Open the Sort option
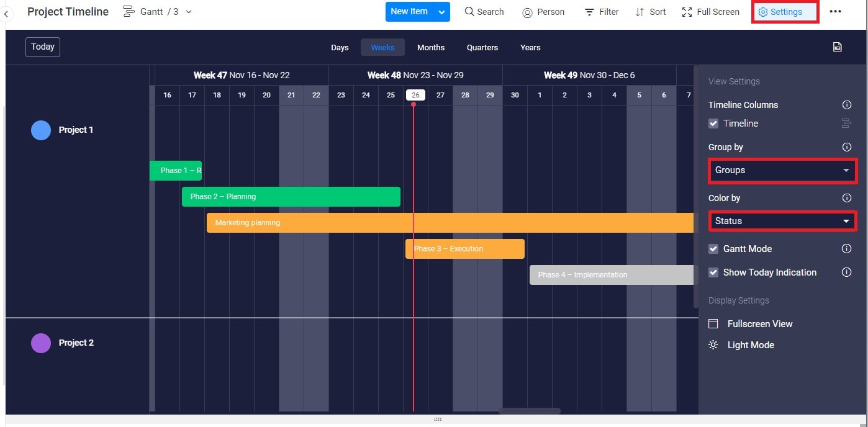 [651, 12]
